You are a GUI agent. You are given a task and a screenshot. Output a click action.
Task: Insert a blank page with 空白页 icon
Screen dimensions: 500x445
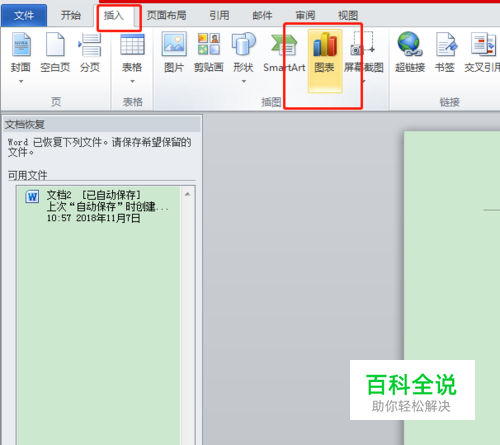[55, 45]
